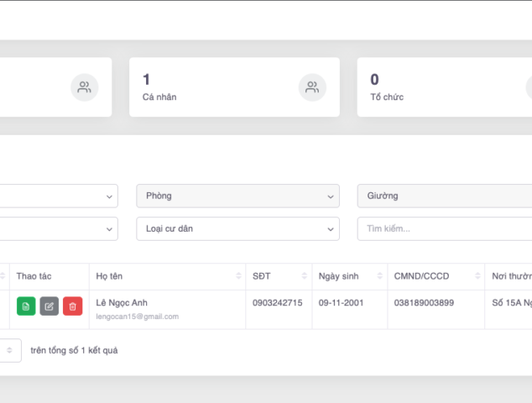Click the people icon on Cá nhân card

[312, 87]
